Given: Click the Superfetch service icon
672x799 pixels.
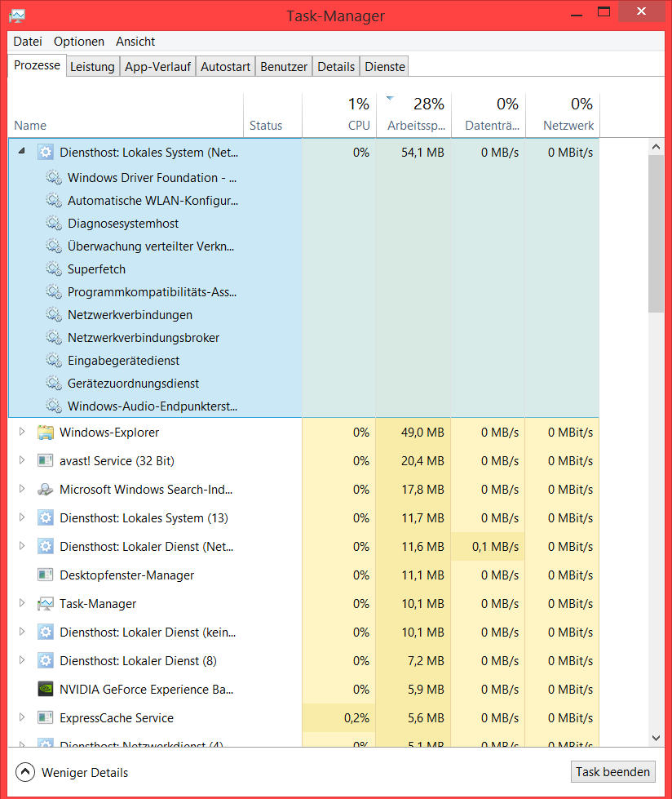Looking at the screenshot, I should coord(54,269).
